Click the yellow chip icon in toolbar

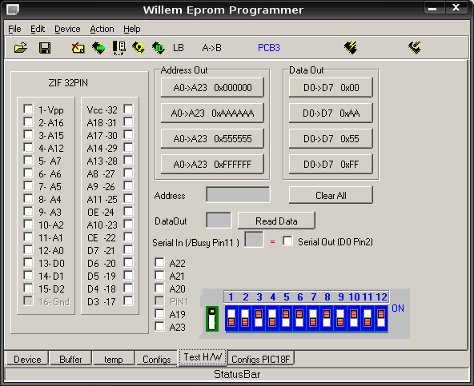(x=138, y=48)
